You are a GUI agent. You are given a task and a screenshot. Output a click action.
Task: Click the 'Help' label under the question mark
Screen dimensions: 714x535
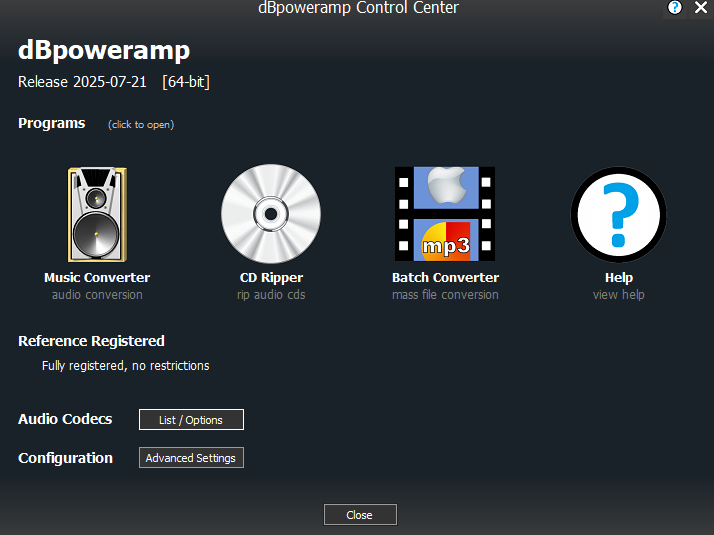[618, 278]
